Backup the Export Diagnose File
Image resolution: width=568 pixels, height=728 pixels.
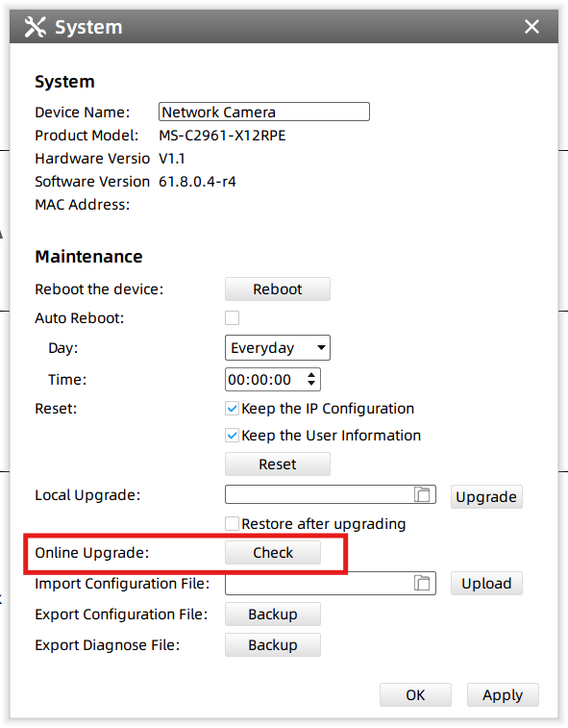point(273,645)
